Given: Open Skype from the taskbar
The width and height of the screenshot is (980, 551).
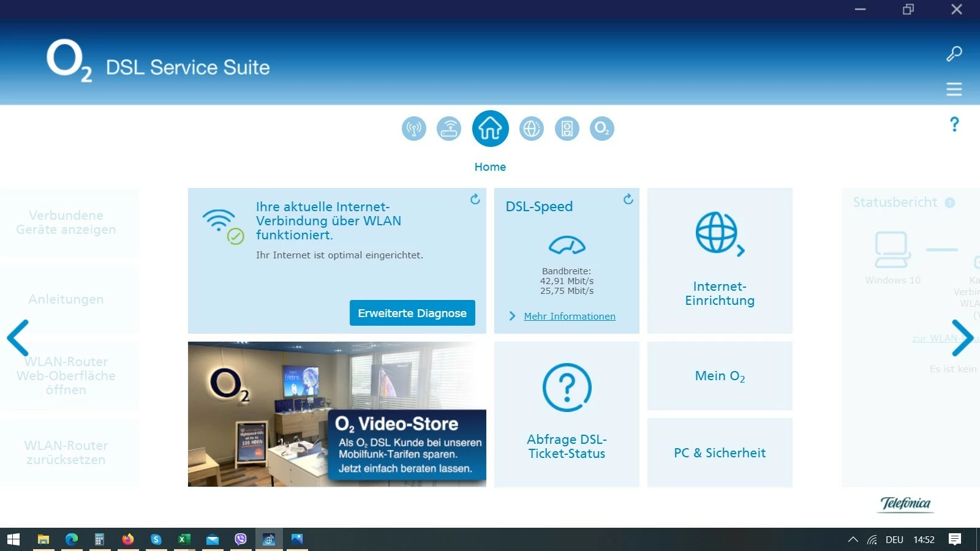Looking at the screenshot, I should tap(156, 539).
